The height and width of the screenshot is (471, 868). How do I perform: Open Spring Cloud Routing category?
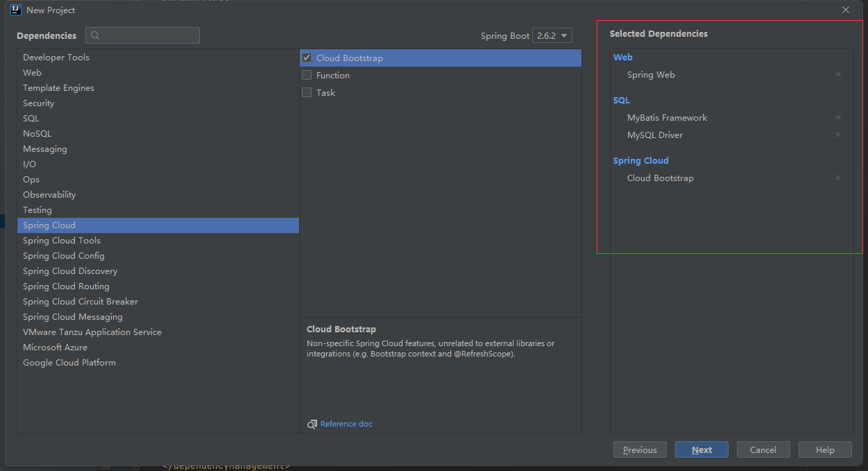click(x=158, y=286)
